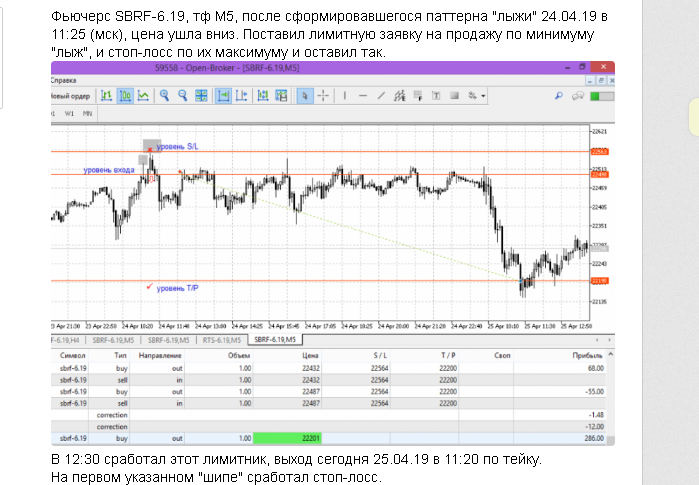Image resolution: width=699 pixels, height=485 pixels.
Task: Sort table by Символ column
Action: 73,355
